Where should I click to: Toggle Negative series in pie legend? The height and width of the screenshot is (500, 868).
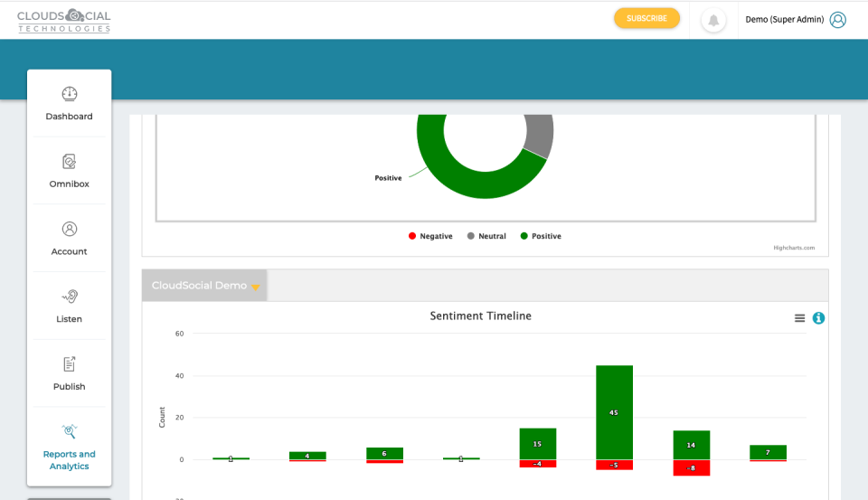point(430,236)
